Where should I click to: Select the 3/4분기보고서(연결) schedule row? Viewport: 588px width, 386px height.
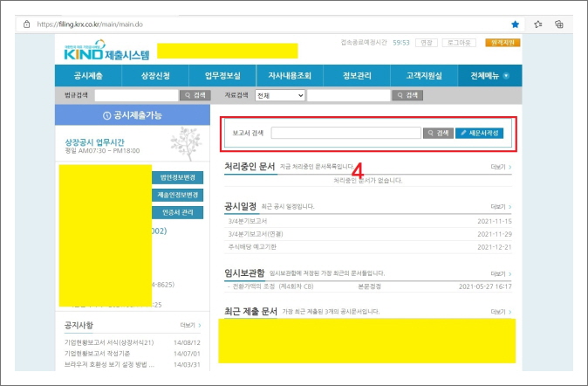pyautogui.click(x=368, y=234)
